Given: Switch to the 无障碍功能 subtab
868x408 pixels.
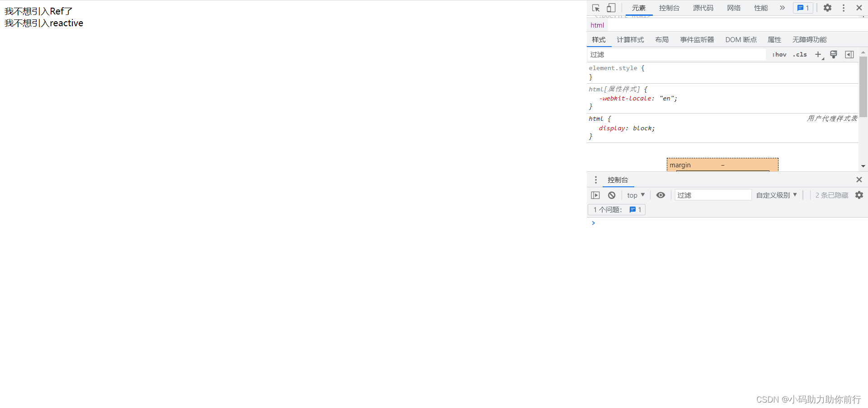Looking at the screenshot, I should click(x=809, y=40).
